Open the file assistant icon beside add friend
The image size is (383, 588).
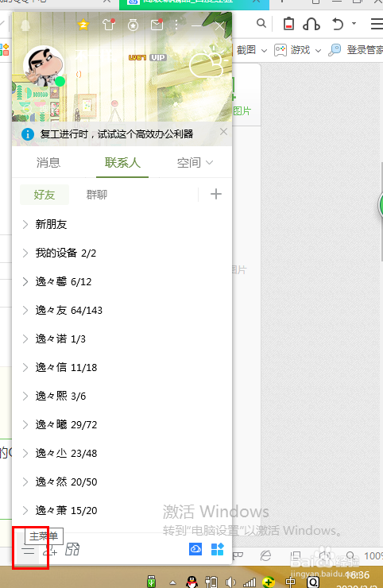pos(72,549)
